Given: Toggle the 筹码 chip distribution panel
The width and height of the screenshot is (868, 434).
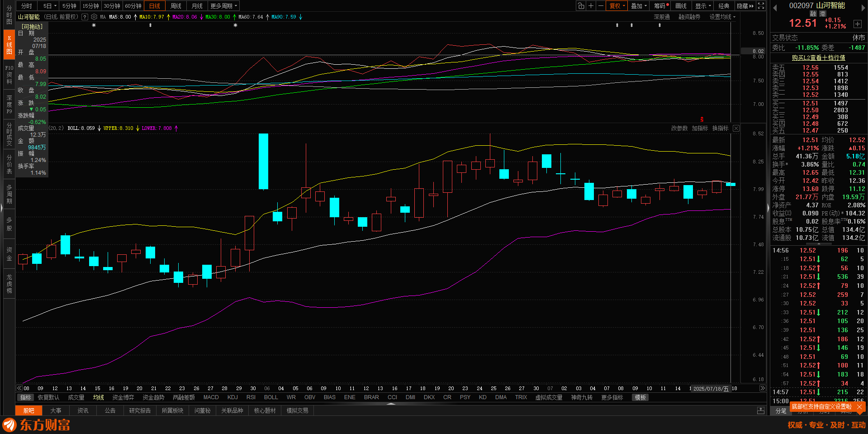Looking at the screenshot, I should click(x=661, y=6).
